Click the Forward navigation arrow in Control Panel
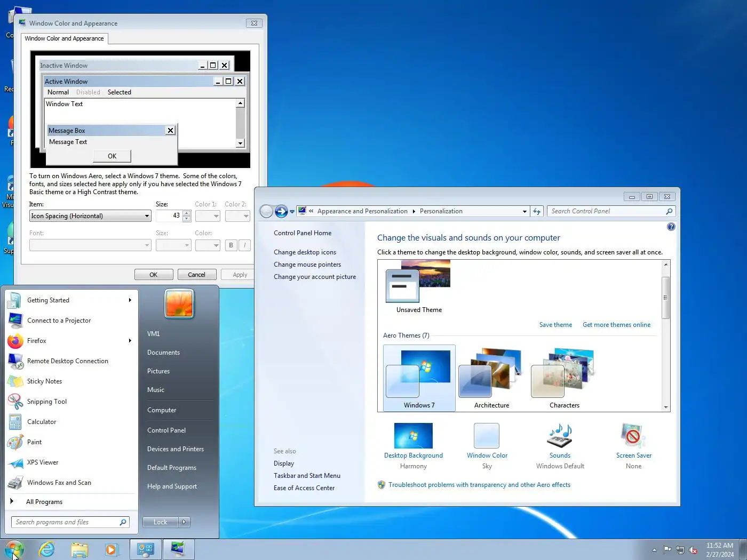 point(281,211)
